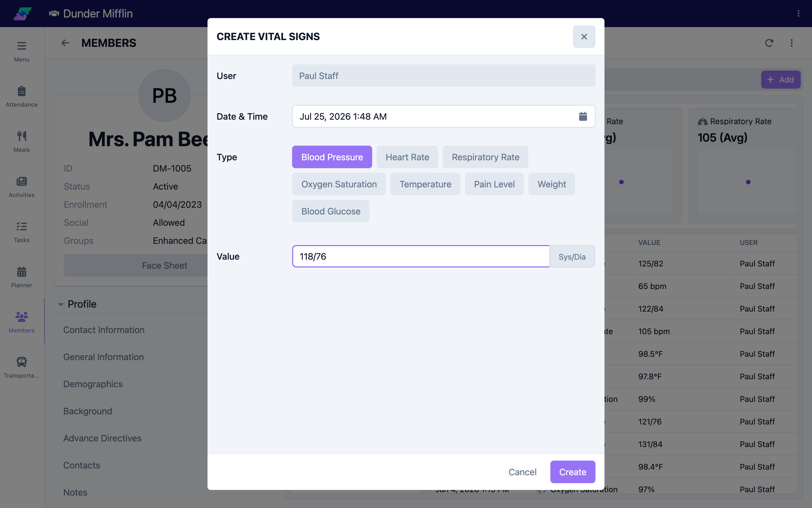Select Respiratory Rate vital type

tap(485, 157)
